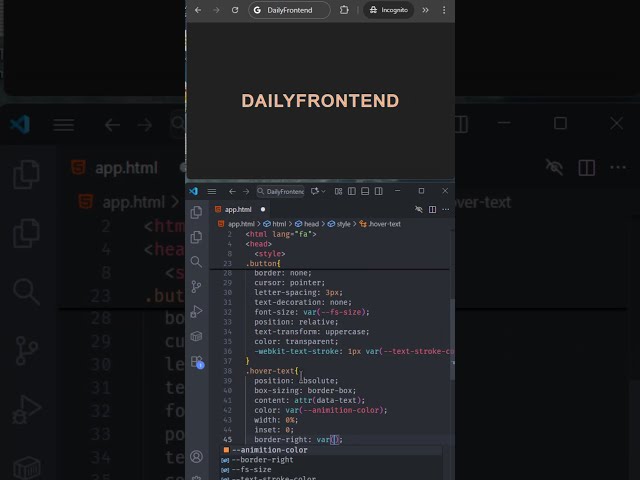Click the More Actions ellipsis in the blurred background window

pyautogui.click(x=618, y=167)
